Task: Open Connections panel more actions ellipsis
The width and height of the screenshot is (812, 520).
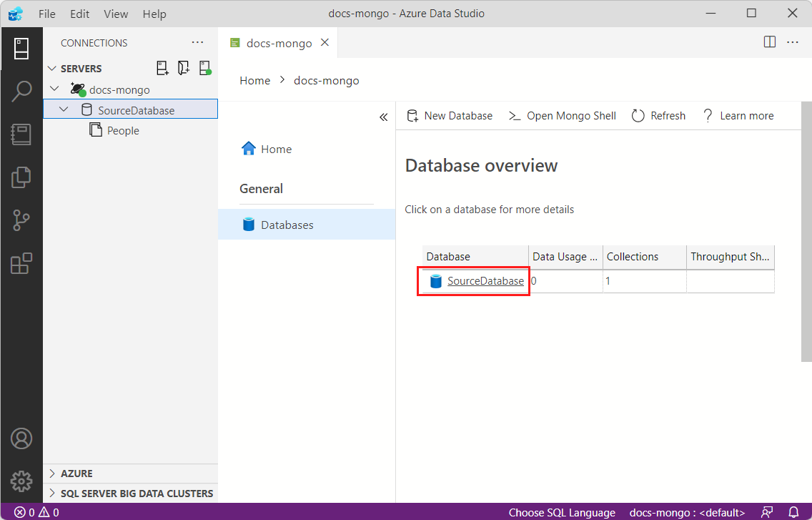Action: 197,42
